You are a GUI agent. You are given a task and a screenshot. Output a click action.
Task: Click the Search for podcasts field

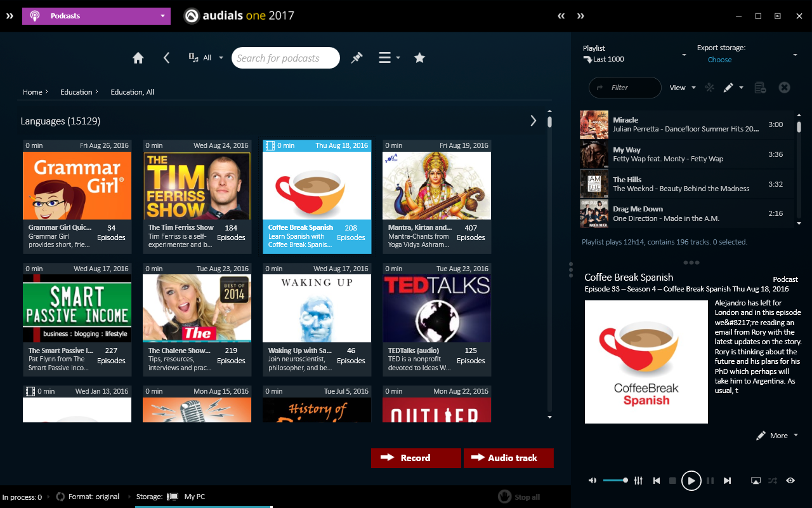point(285,58)
